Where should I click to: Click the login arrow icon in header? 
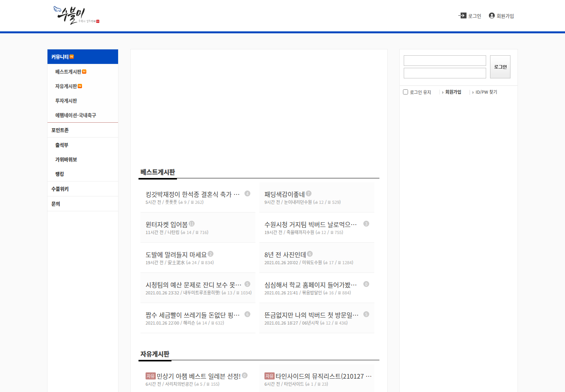(463, 16)
